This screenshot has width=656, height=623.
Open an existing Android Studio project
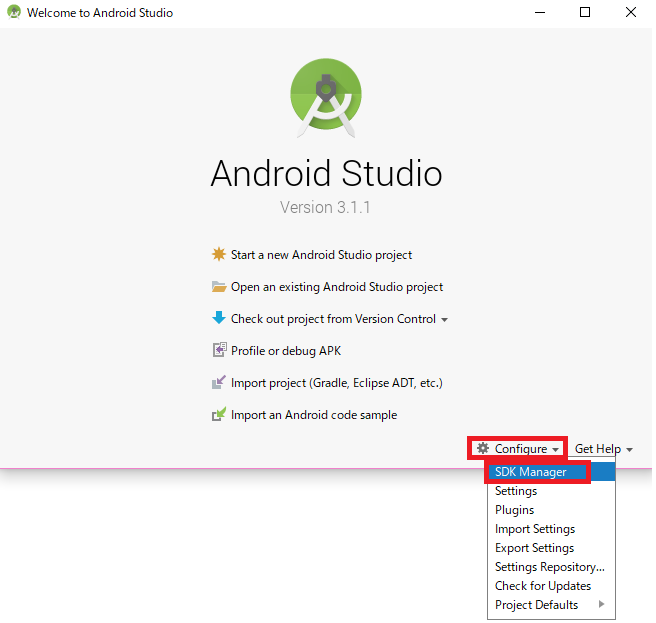[337, 287]
